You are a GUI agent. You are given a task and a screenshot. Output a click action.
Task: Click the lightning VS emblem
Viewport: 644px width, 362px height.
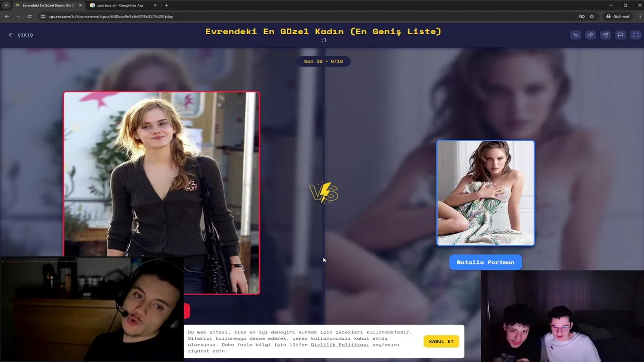[x=324, y=193]
